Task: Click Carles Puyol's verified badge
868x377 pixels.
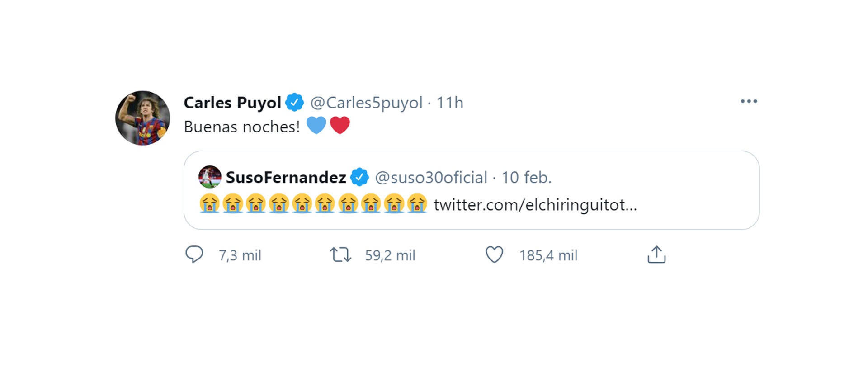Action: (x=294, y=102)
